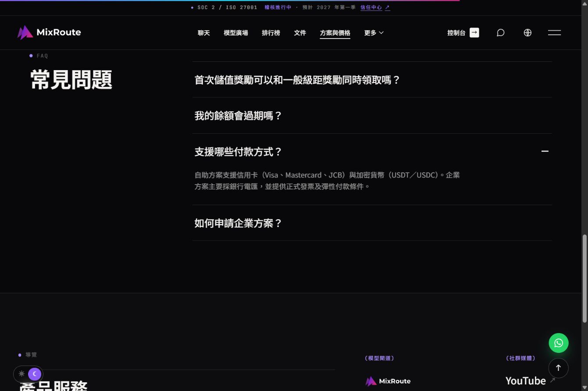Screen dimensions: 588x391
Task: Open 文件 nav item
Action: pyautogui.click(x=300, y=33)
